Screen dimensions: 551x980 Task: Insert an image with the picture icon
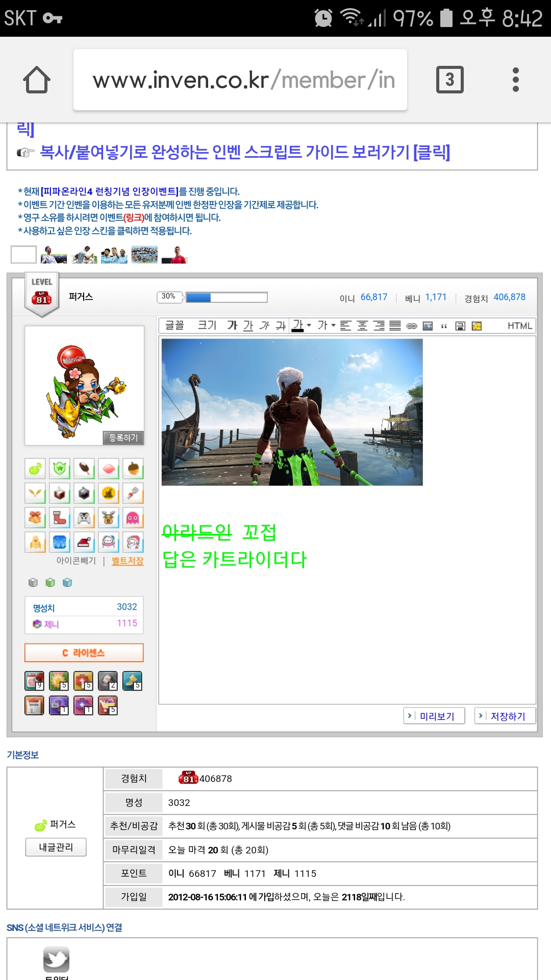(428, 326)
